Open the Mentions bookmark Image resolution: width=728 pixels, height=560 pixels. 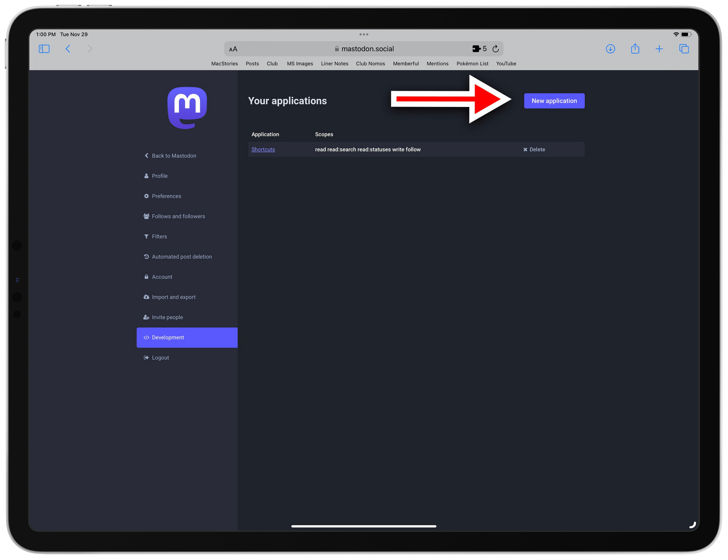coord(438,64)
